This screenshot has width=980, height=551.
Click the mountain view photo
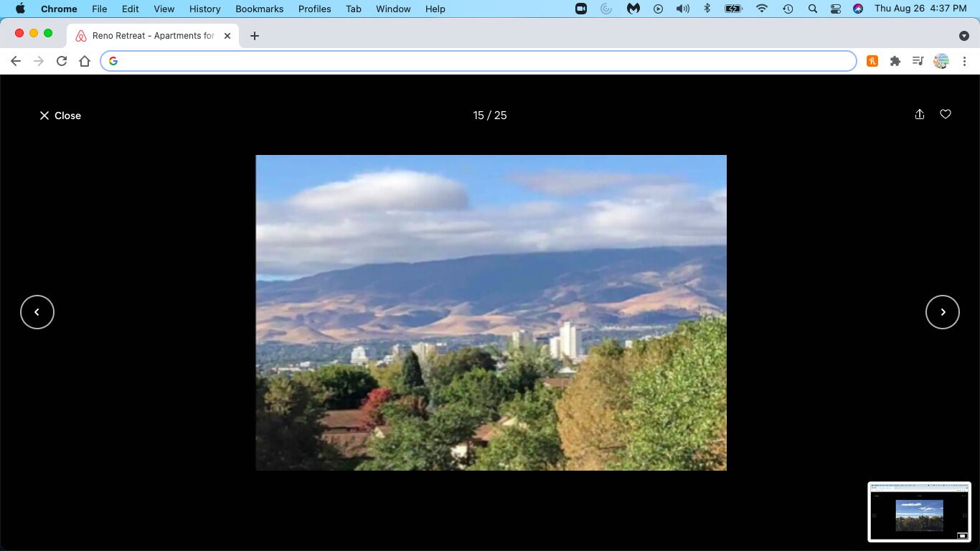coord(491,313)
